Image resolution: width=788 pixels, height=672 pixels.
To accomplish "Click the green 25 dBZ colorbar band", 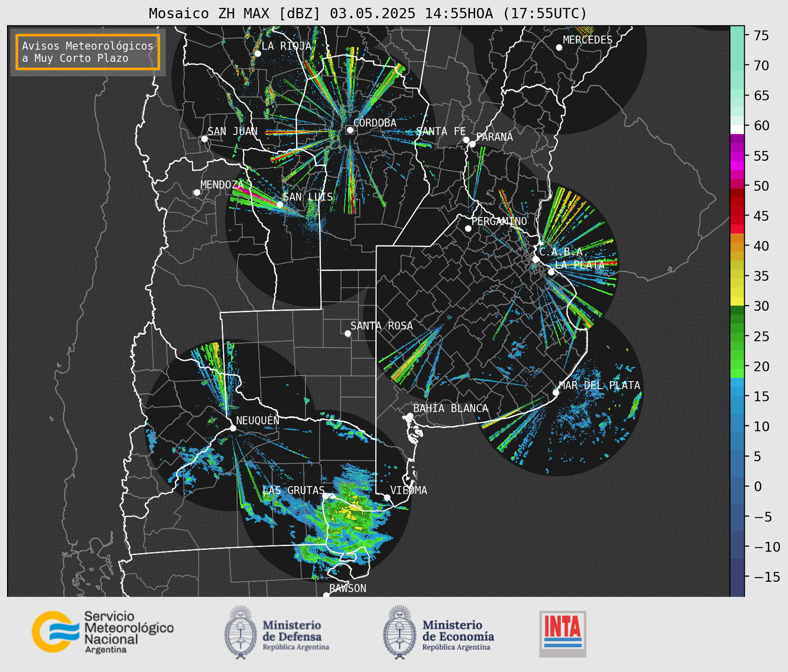I will pyautogui.click(x=737, y=336).
